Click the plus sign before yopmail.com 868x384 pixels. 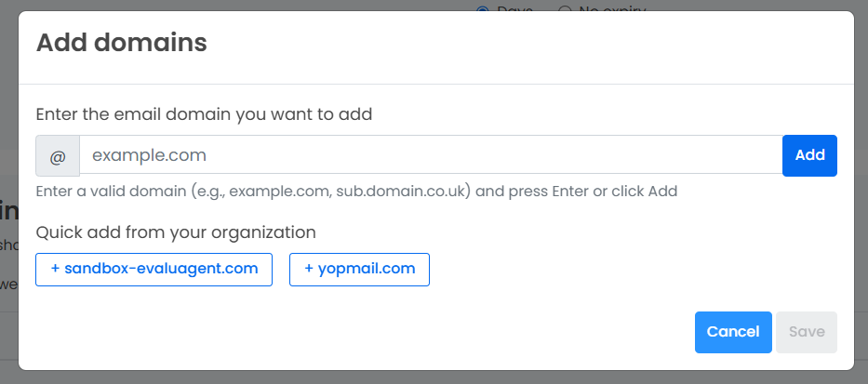309,269
